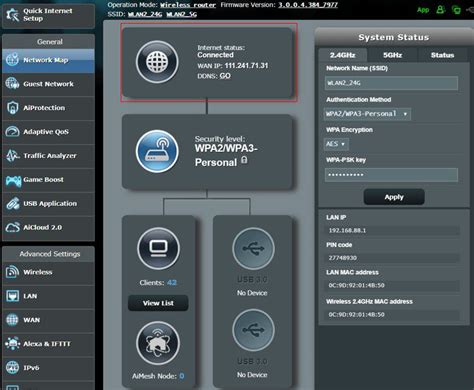Click the upper USB 3.0 icon
474x390 pixels.
coord(253,248)
